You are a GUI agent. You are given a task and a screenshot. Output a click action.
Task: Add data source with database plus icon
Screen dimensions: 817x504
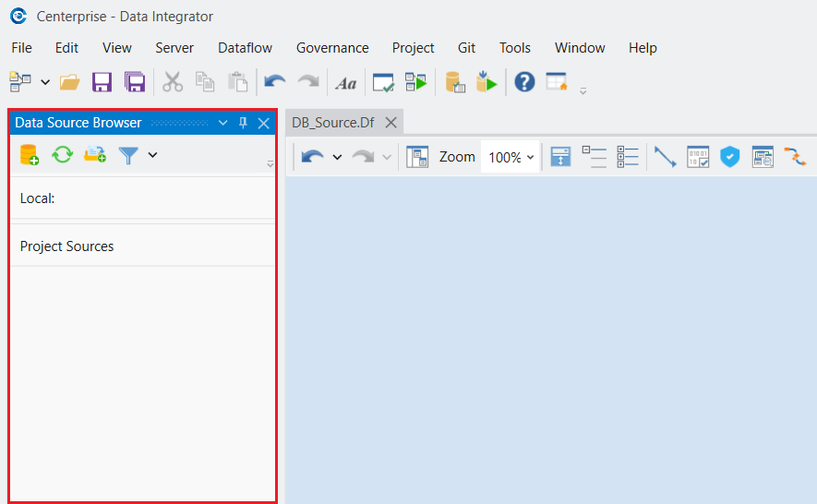tap(30, 155)
